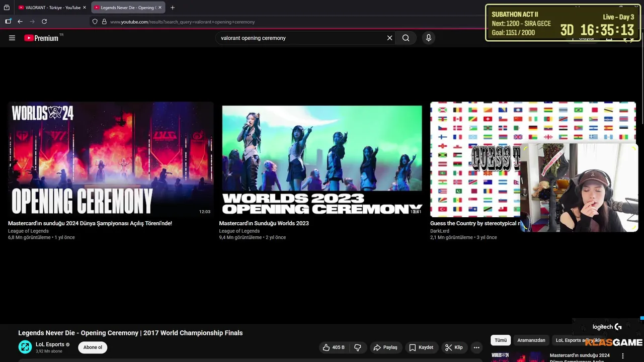This screenshot has height=362, width=644.
Task: Clear the search query with the X
Action: [389, 38]
